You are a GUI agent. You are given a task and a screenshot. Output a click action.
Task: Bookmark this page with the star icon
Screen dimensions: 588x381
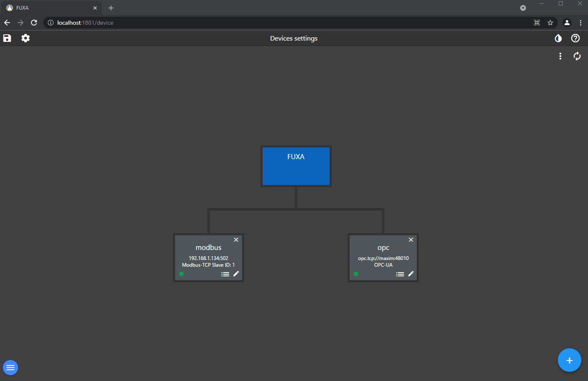click(x=550, y=23)
